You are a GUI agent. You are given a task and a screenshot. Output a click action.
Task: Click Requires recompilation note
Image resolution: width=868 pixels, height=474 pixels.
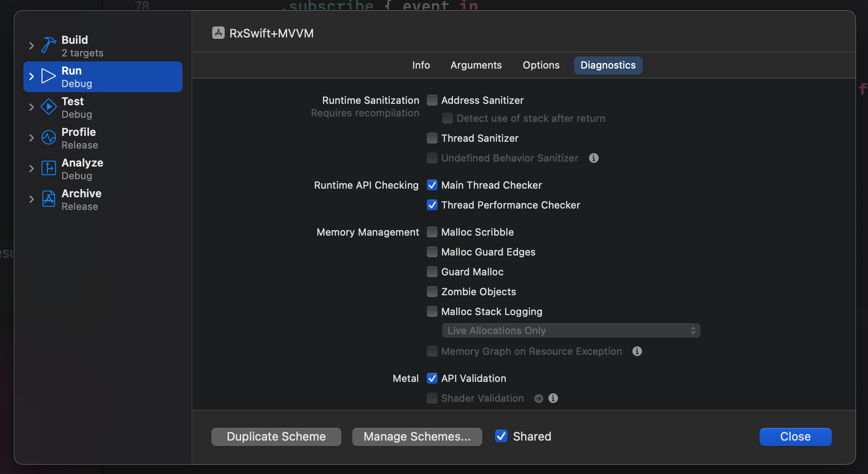point(365,113)
